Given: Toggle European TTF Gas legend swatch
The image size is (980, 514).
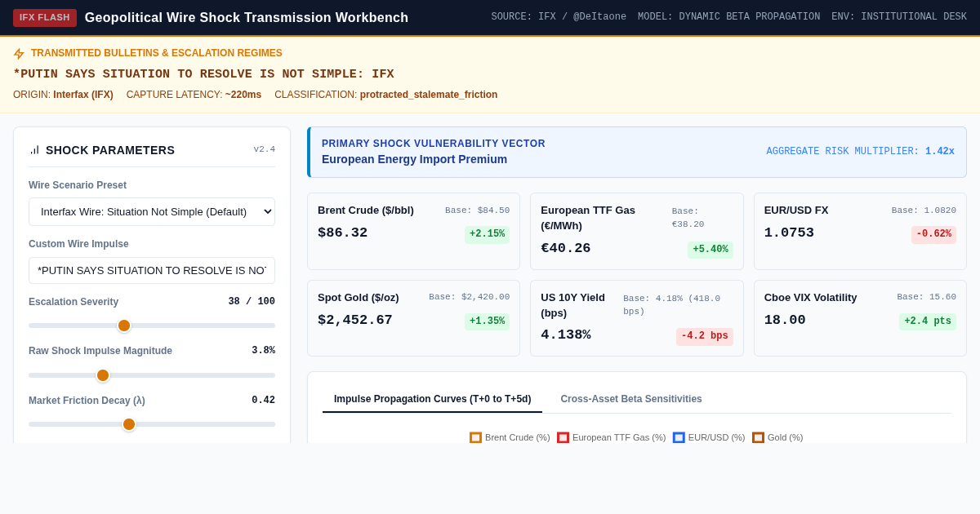Looking at the screenshot, I should point(563,437).
